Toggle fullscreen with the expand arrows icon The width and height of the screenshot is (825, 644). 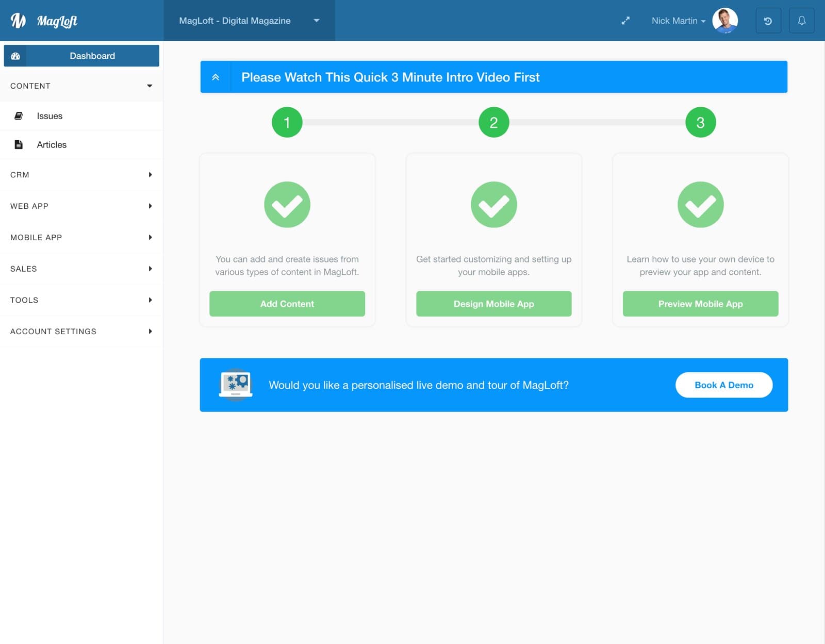click(625, 21)
